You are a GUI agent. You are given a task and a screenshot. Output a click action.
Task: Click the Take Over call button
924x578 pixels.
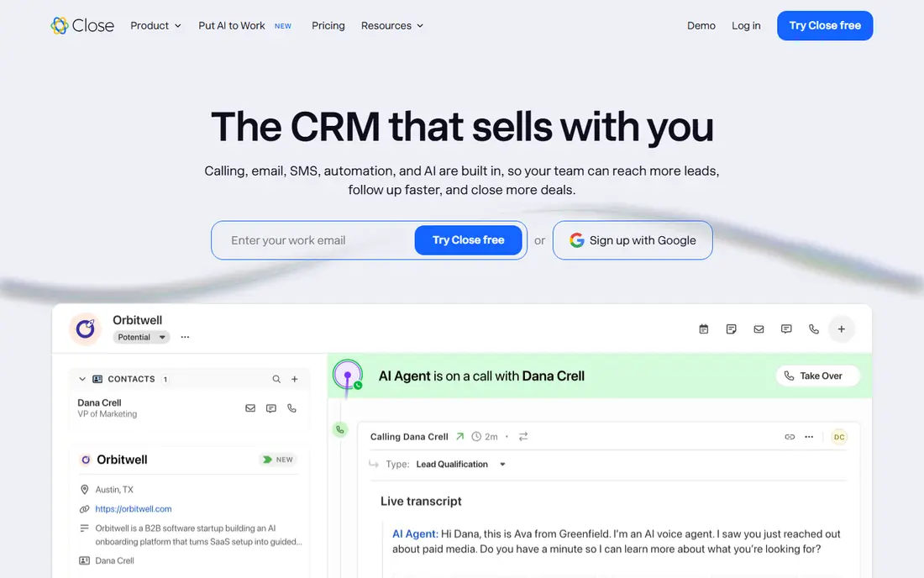click(x=817, y=376)
